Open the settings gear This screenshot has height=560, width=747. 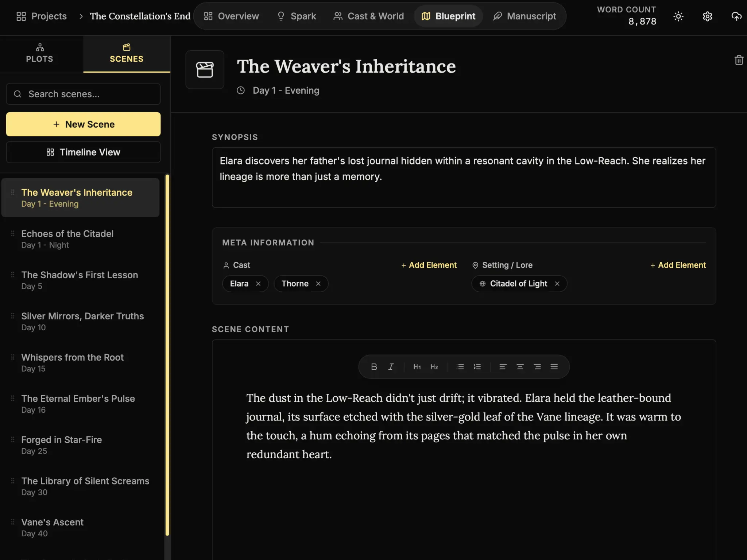[707, 16]
